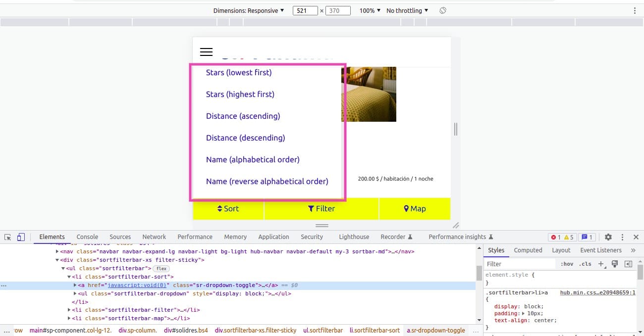Select Stars (highest first) sort option
The width and height of the screenshot is (644, 336).
coord(240,94)
